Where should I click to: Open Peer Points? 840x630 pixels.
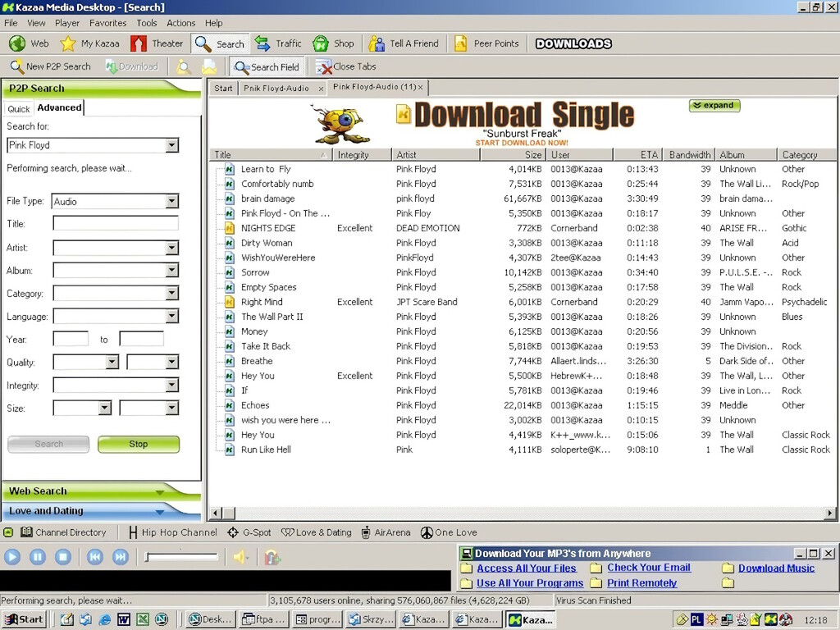486,43
